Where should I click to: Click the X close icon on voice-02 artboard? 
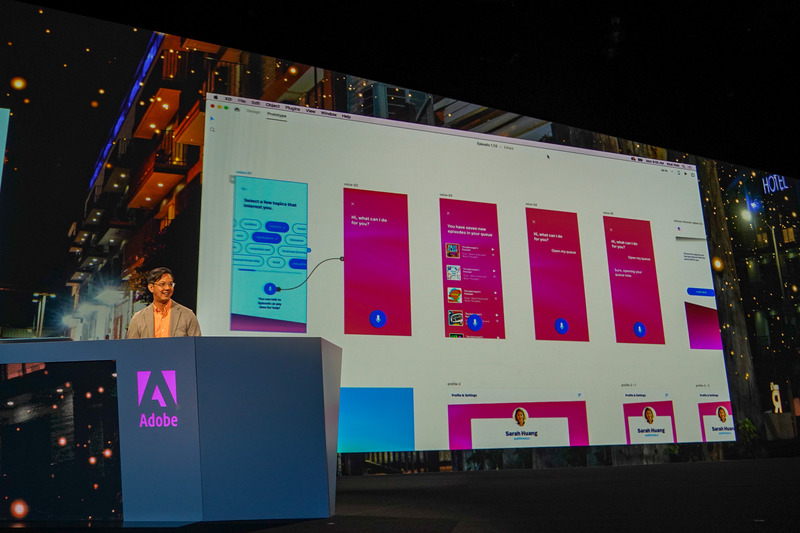353,204
